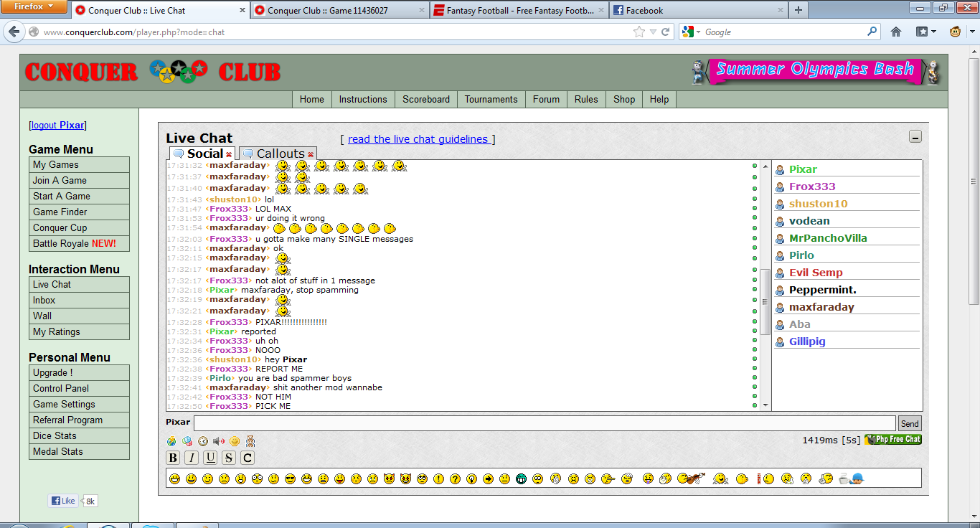Open the text color picker C button
The image size is (980, 528).
pyautogui.click(x=248, y=458)
